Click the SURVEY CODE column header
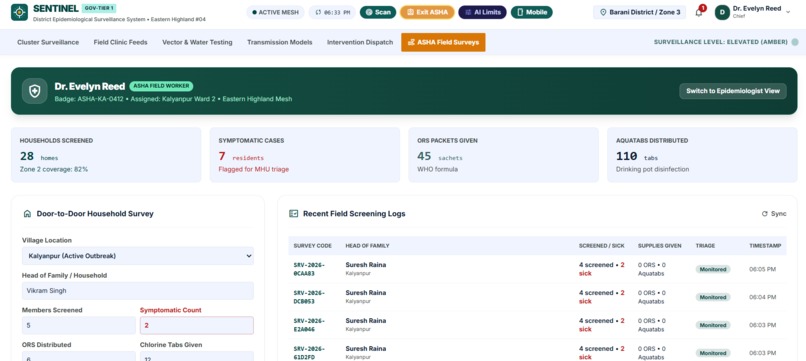Screen dimensions: 806x361 [x=313, y=246]
